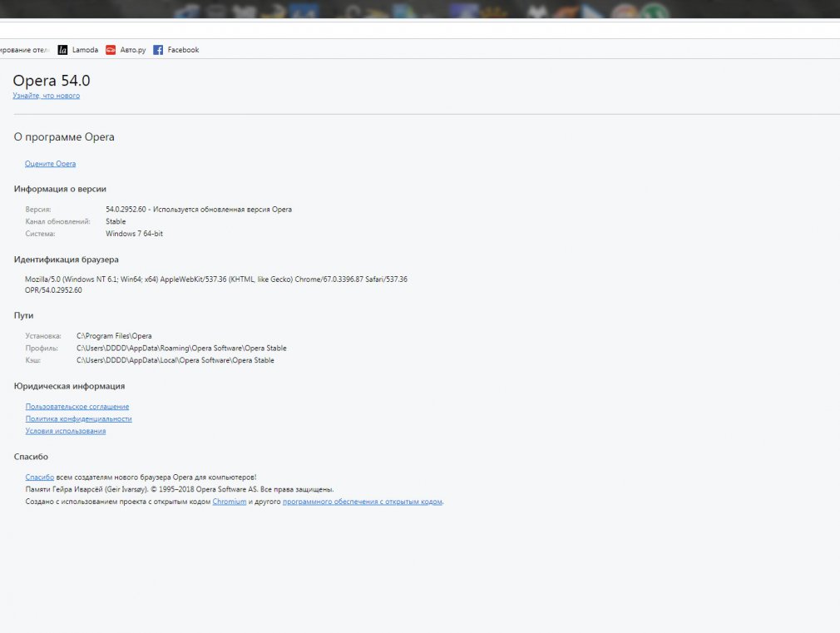Viewport: 840px width, 633px height.
Task: Click update channel value 'Stable'
Action: [x=116, y=221]
